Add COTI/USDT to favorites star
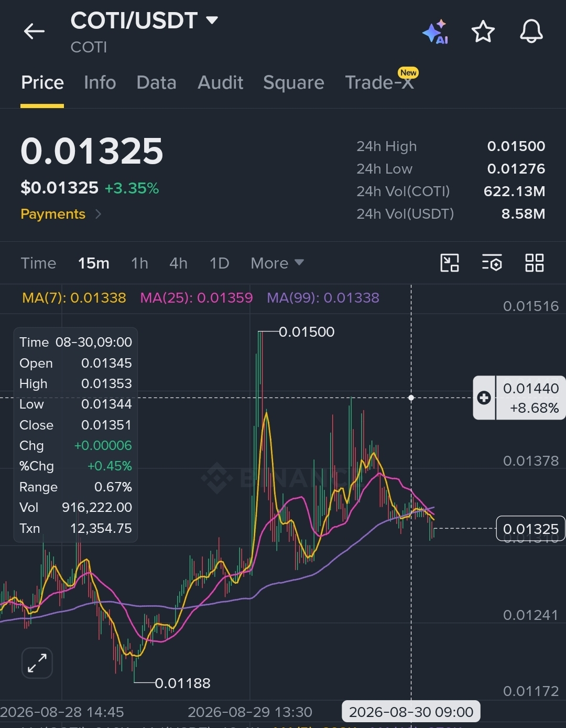 [x=483, y=31]
